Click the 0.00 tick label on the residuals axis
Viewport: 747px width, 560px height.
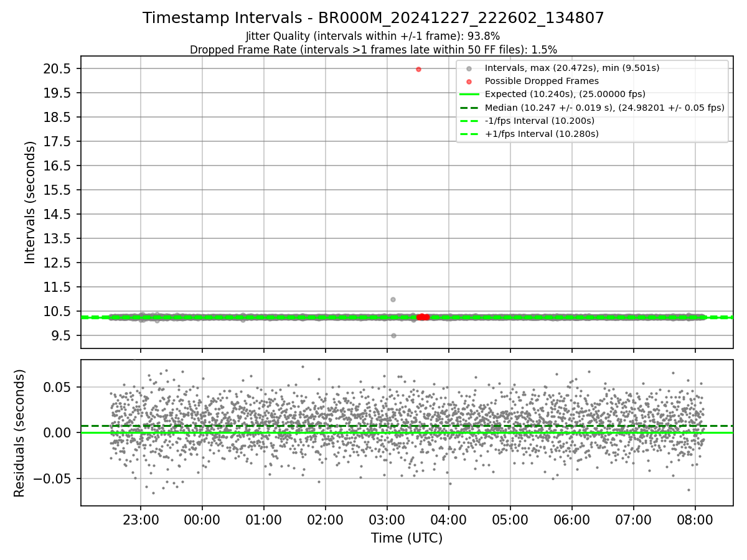[57, 432]
